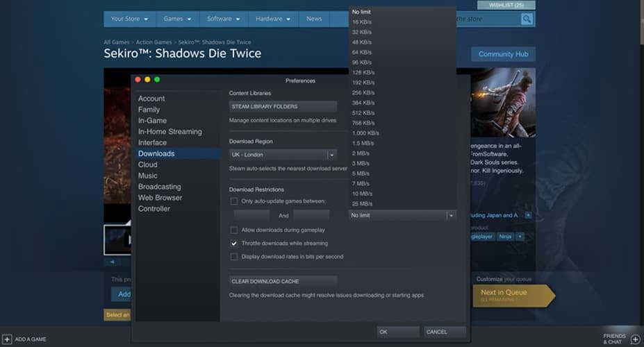Viewport: 644px width, 347px height.
Task: Choose 2 MB/s bandwidth limit
Action: (402, 153)
